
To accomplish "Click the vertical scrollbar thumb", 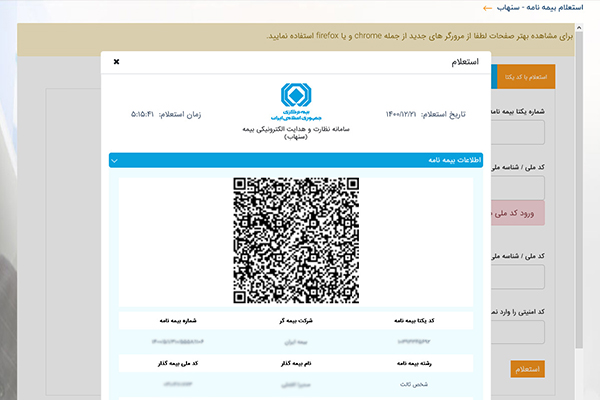I will [x=579, y=190].
